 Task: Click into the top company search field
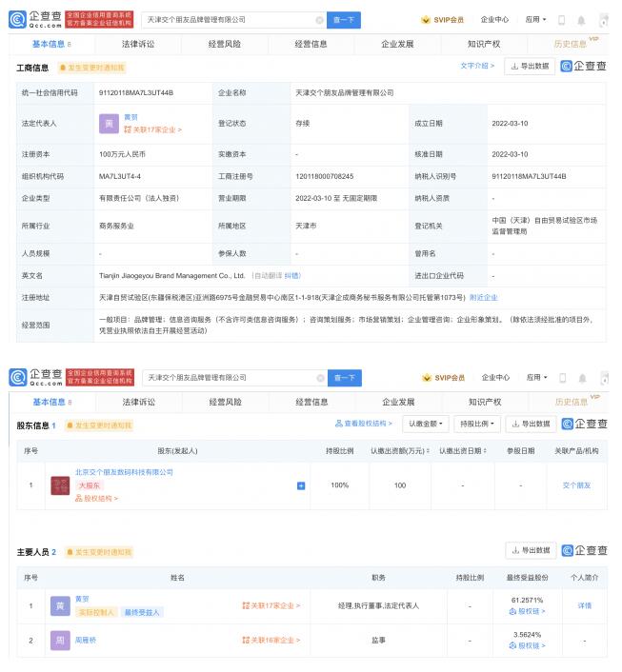229,20
